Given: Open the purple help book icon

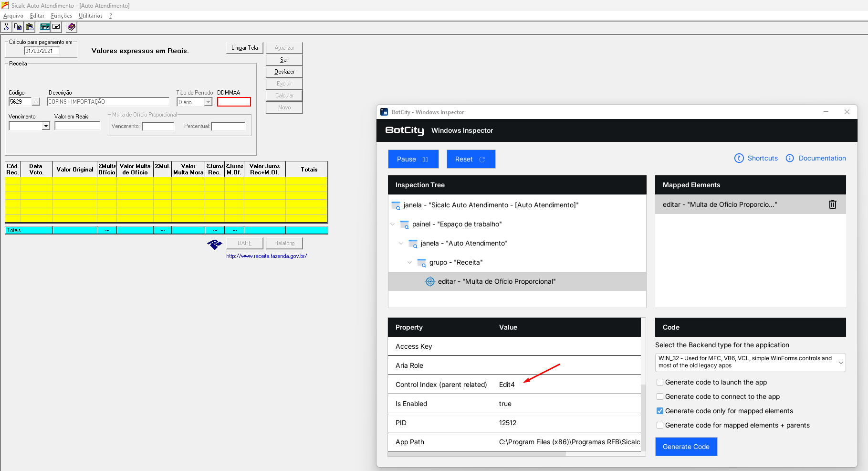Looking at the screenshot, I should (x=72, y=27).
